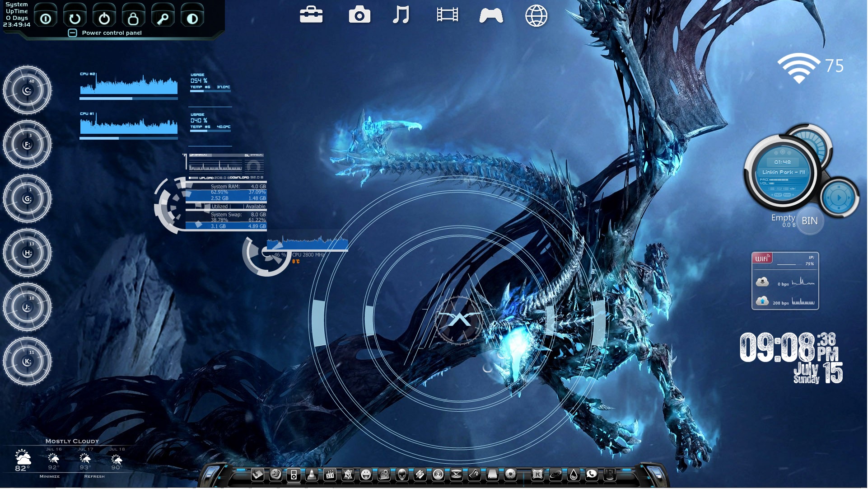
Task: Click the CPU #2 usage graph
Action: 129,84
